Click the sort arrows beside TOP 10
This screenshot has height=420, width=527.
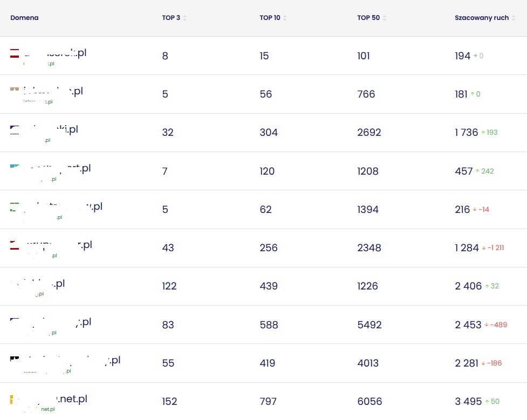pos(285,18)
